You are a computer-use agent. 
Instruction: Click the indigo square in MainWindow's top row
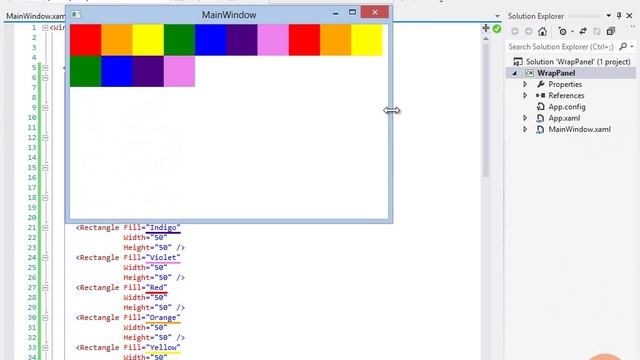242,40
